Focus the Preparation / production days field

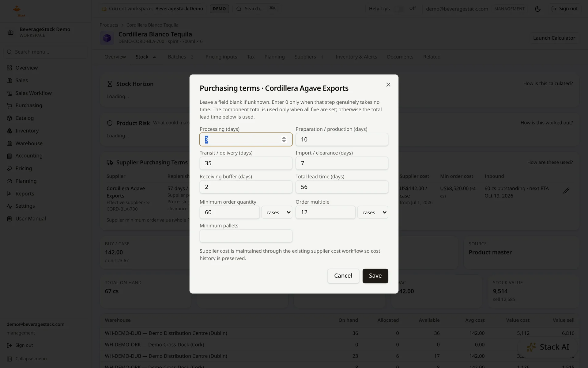[342, 140]
